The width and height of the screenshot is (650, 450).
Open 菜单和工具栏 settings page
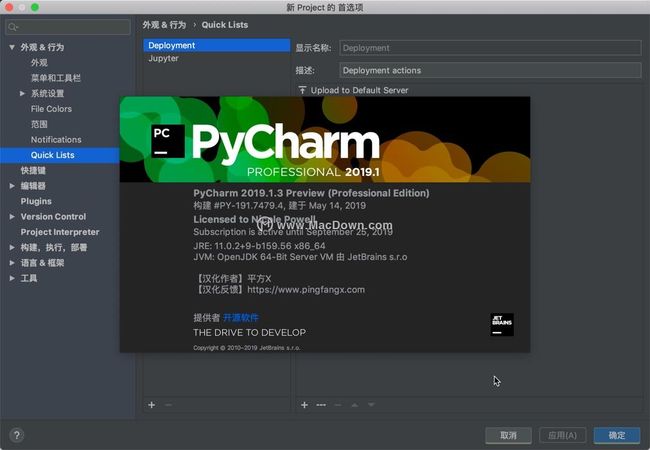coord(56,78)
